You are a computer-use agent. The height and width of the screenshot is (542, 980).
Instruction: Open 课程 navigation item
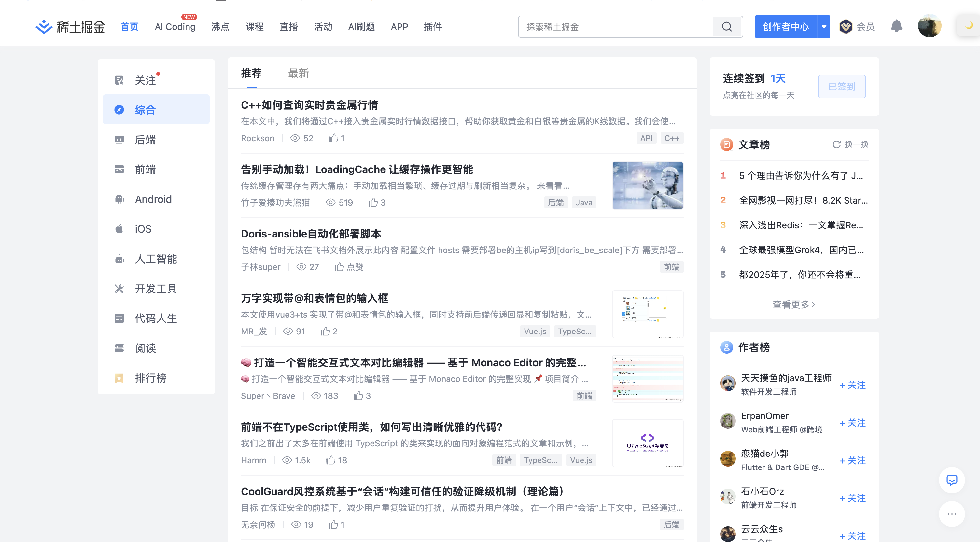coord(255,27)
